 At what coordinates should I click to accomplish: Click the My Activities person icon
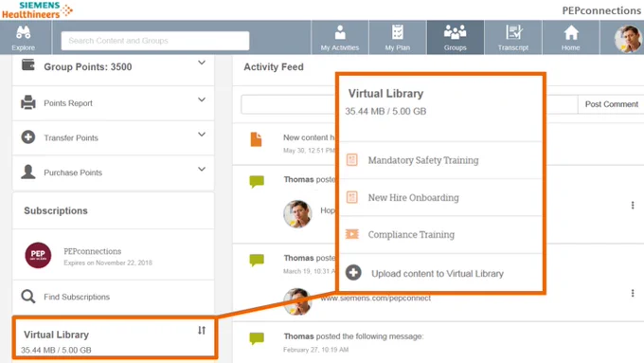click(340, 32)
